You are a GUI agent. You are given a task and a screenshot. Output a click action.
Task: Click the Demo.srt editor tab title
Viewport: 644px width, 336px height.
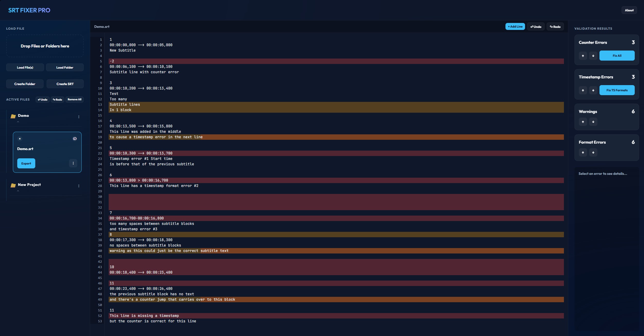click(x=102, y=27)
